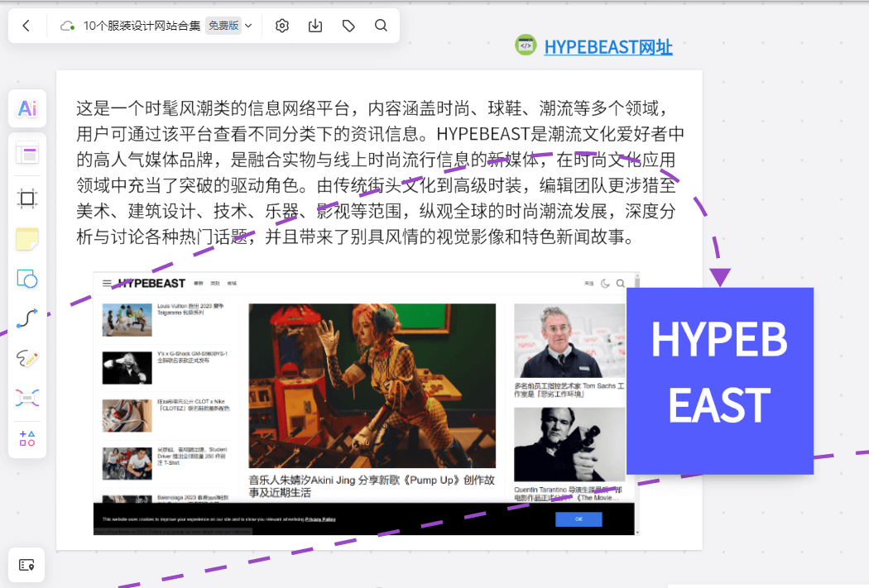Image resolution: width=869 pixels, height=588 pixels.
Task: Click the Y's x G-Shock news item text
Action: tap(192, 356)
